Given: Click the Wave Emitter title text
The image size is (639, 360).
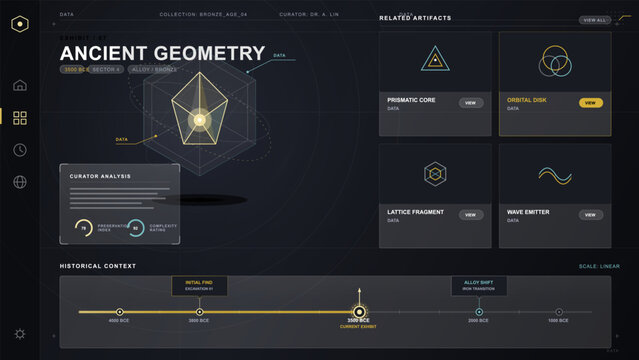Looking at the screenshot, I should pyautogui.click(x=528, y=212).
